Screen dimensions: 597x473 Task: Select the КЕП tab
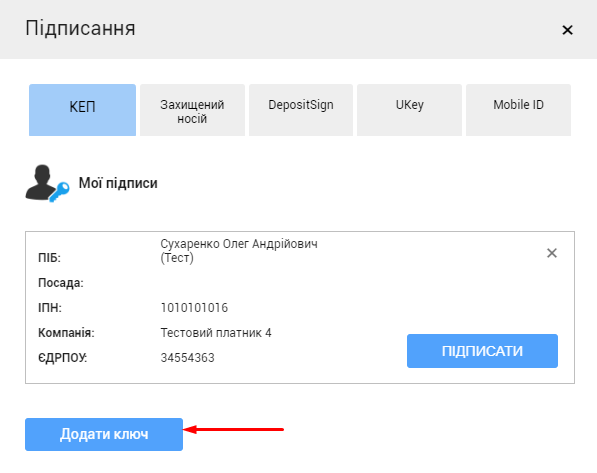coord(82,110)
